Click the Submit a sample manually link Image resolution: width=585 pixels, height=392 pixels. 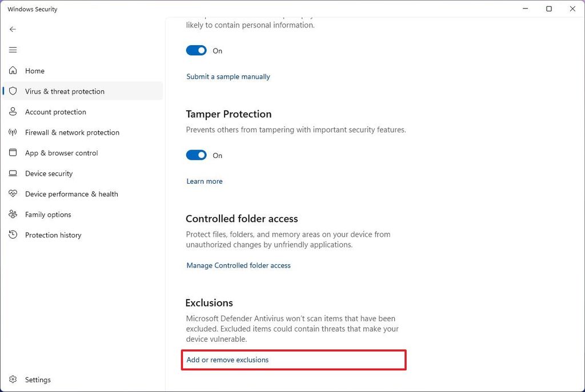228,76
